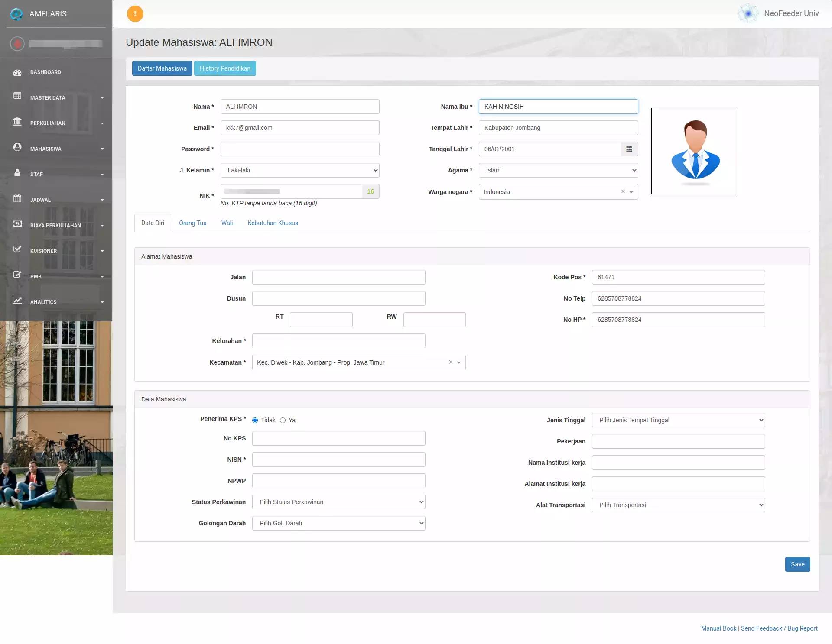Click the Save button
The width and height of the screenshot is (832, 644).
pyautogui.click(x=797, y=564)
